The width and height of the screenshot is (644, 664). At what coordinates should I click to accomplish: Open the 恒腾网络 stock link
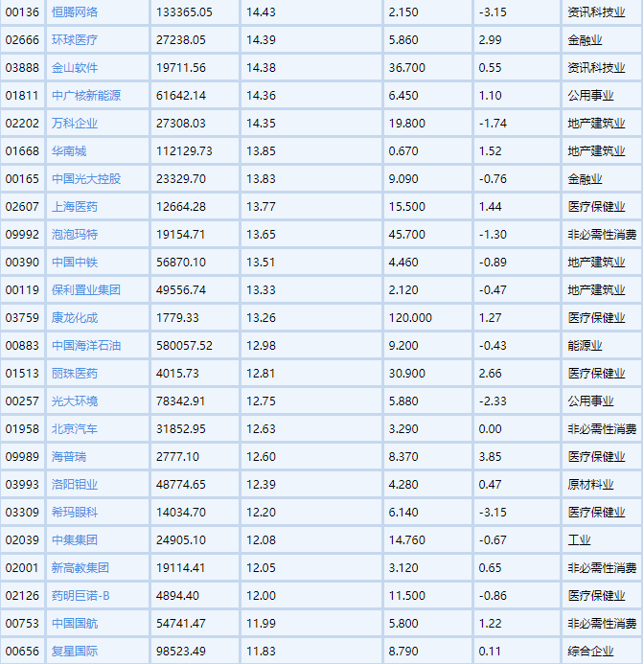[x=75, y=12]
